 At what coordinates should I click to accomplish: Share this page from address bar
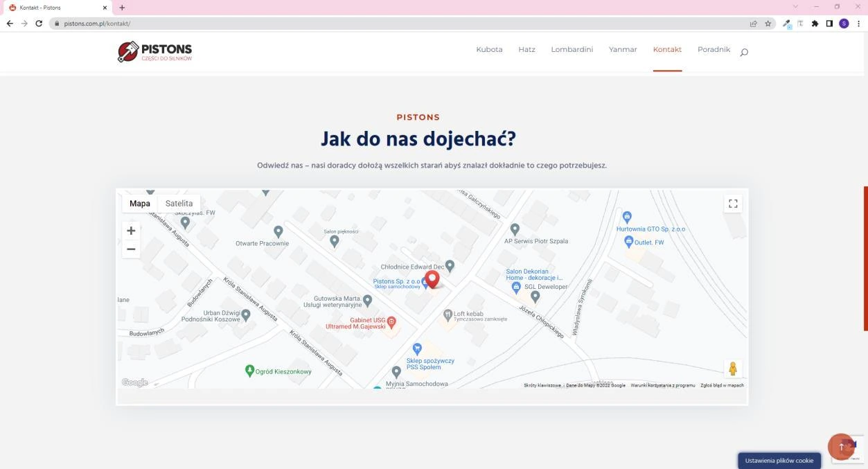tap(754, 24)
